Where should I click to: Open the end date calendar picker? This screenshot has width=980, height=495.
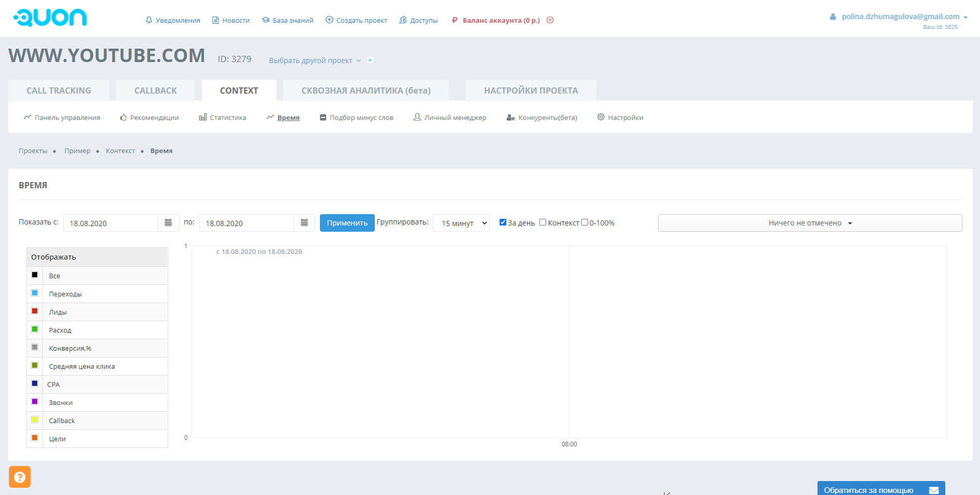(304, 223)
